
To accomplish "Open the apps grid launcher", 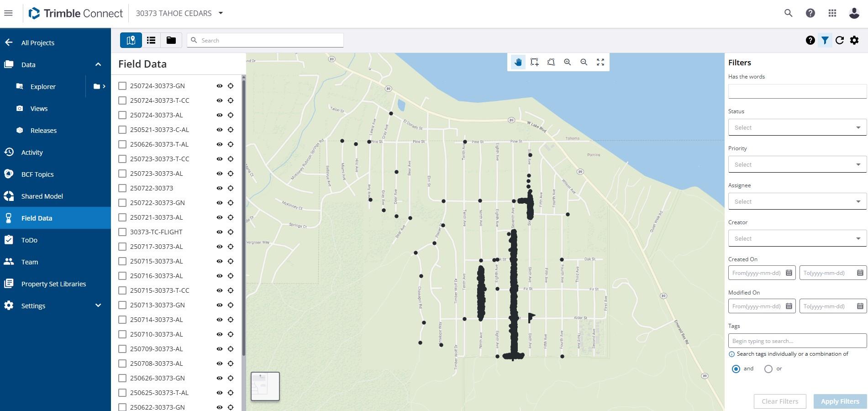I will [x=832, y=13].
